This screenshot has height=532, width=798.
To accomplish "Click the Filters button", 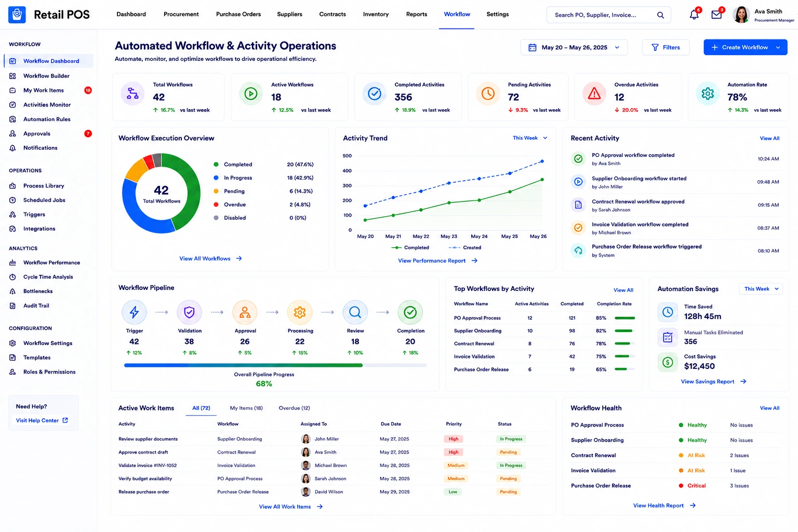I will pyautogui.click(x=666, y=47).
